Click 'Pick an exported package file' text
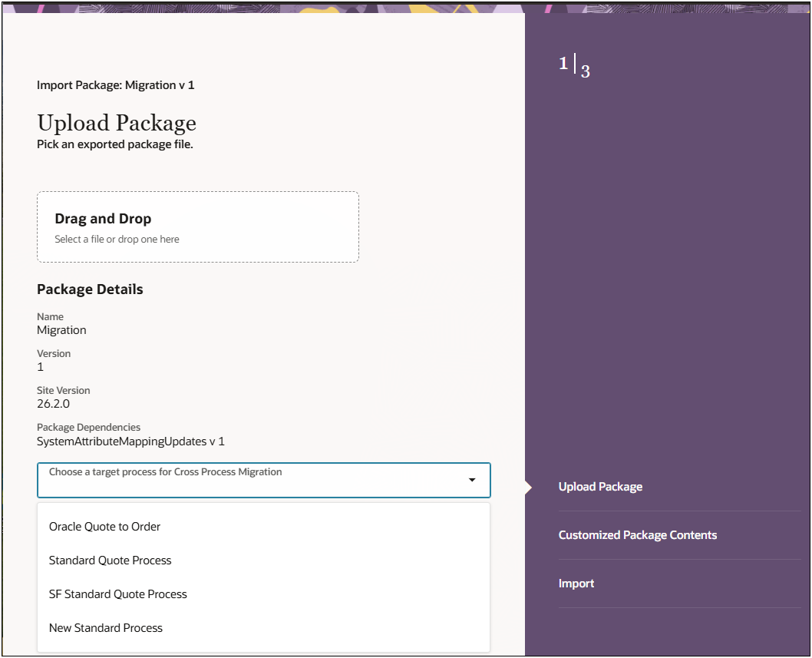 tap(115, 144)
